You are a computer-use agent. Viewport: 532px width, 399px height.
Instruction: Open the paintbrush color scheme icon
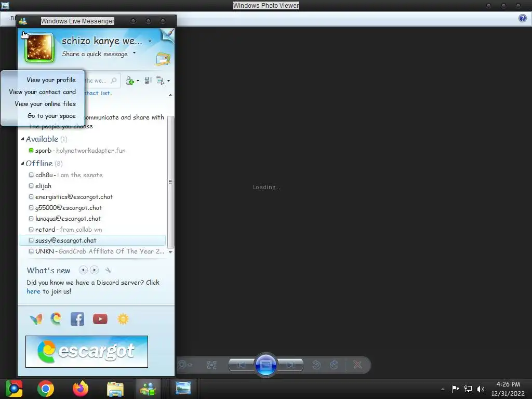(x=168, y=33)
